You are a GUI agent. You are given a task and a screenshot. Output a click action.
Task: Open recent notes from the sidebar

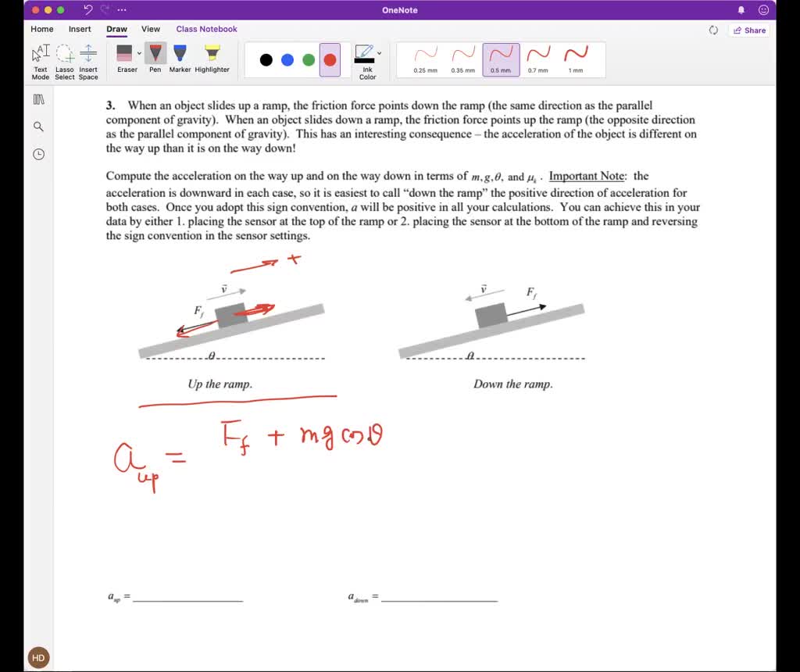coord(37,154)
